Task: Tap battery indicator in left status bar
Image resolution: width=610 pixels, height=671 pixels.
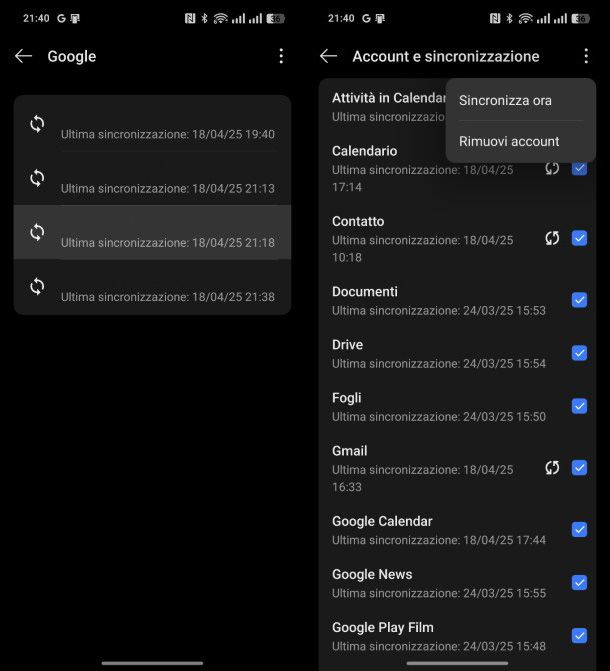Action: pos(275,18)
